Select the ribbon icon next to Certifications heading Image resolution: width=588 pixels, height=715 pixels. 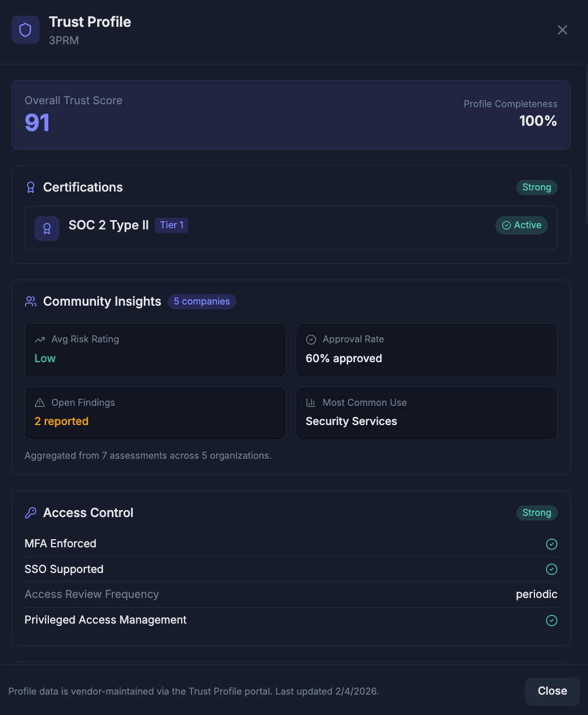coord(30,187)
